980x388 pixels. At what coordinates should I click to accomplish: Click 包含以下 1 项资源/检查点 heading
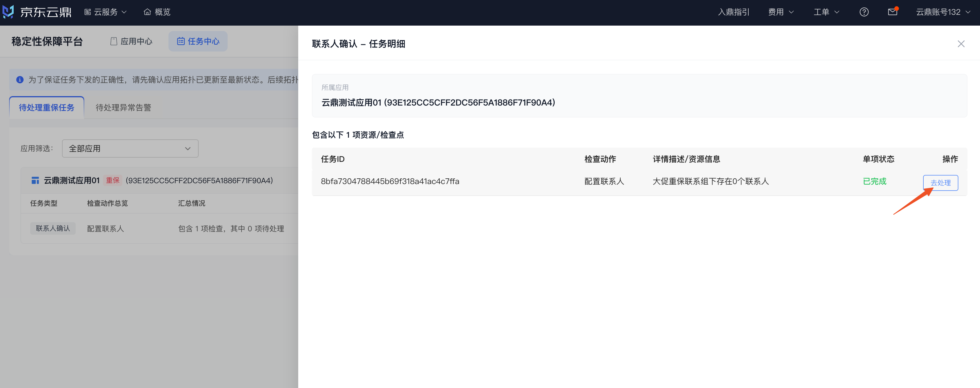(358, 135)
